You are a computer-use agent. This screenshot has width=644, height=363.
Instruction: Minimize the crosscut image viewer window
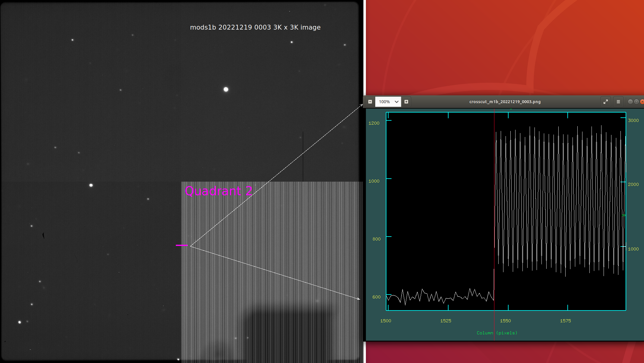tap(630, 102)
